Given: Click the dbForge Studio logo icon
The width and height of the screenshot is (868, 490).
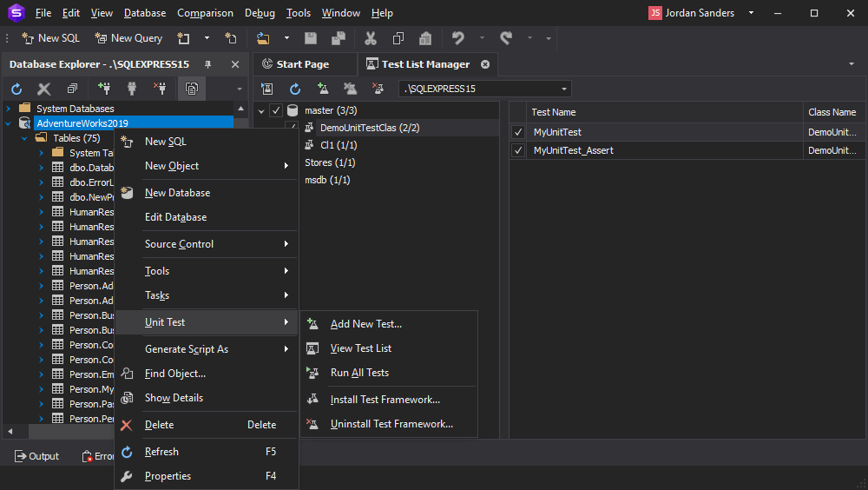Looking at the screenshot, I should [x=16, y=13].
